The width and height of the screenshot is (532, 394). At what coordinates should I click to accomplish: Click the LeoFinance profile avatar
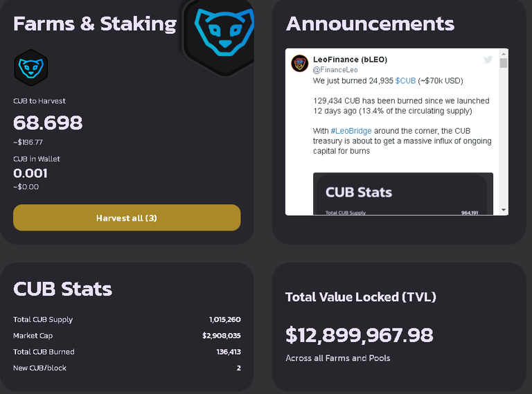[299, 64]
